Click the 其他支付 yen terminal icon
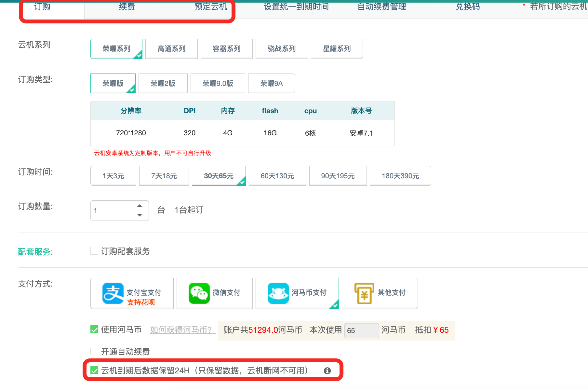The width and height of the screenshot is (588, 389). point(364,293)
